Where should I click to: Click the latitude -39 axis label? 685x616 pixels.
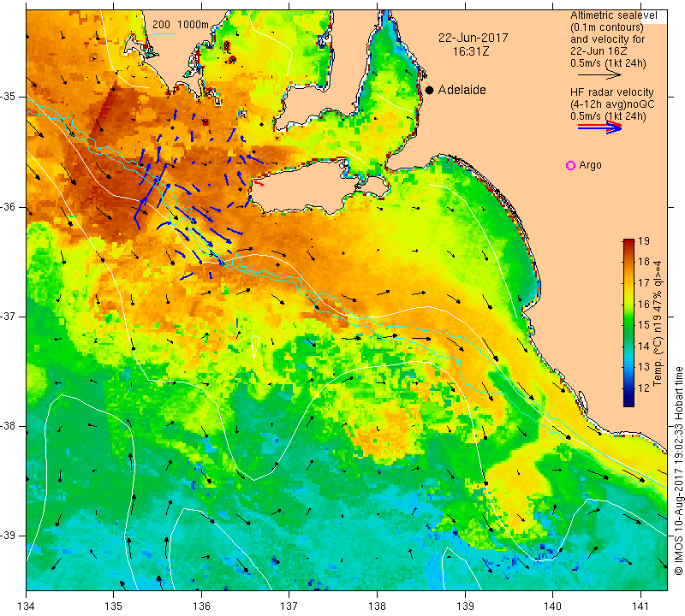(x=8, y=536)
